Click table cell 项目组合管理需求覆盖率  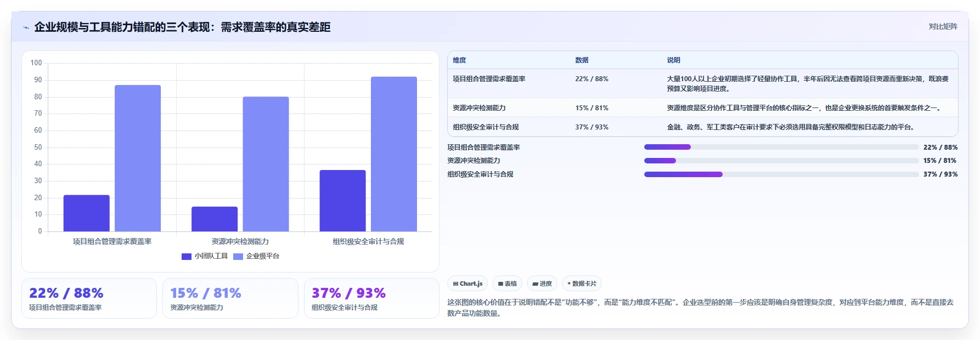(x=489, y=79)
